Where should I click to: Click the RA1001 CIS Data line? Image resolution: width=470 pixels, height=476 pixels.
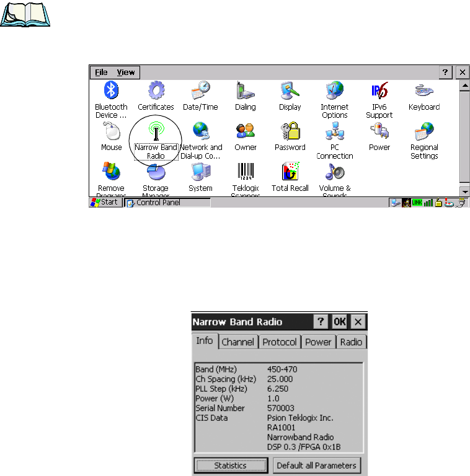point(281,428)
